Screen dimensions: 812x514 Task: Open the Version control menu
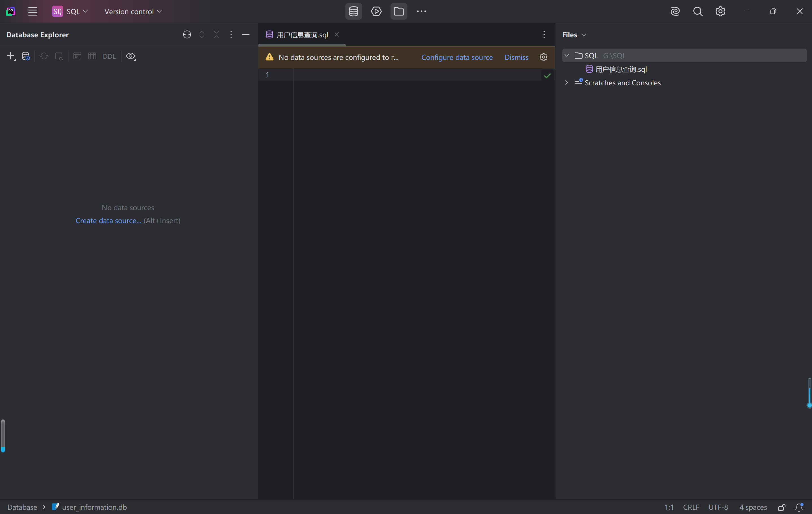(x=133, y=12)
